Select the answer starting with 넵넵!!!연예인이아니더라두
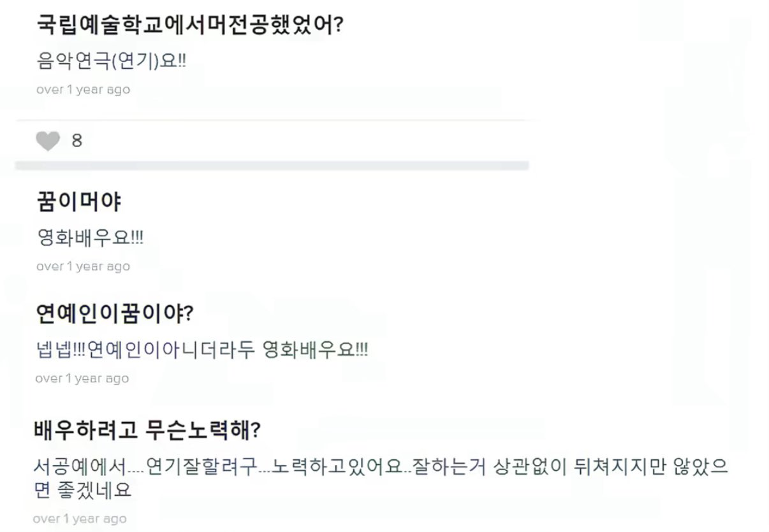769x532 pixels. pos(203,350)
